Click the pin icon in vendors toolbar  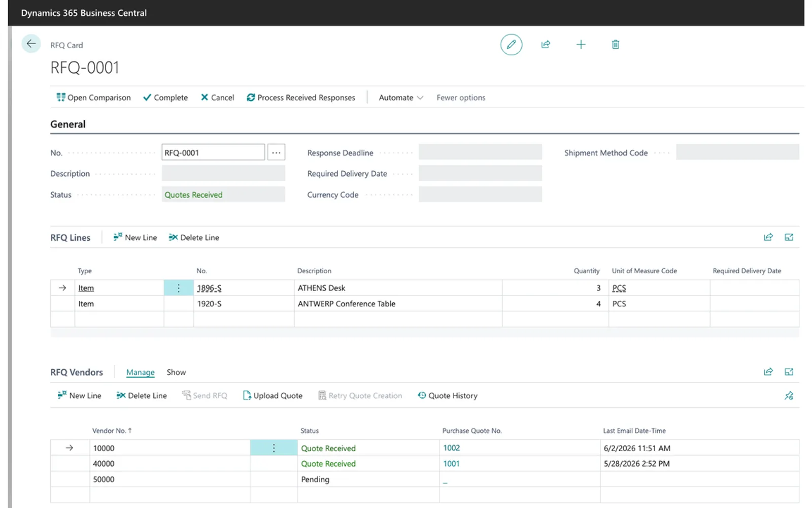click(789, 396)
